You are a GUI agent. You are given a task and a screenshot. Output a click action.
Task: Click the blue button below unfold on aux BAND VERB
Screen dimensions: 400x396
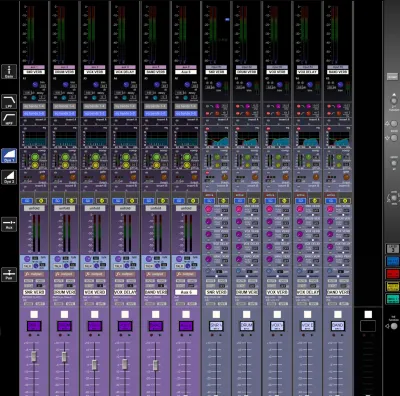[x=148, y=201]
